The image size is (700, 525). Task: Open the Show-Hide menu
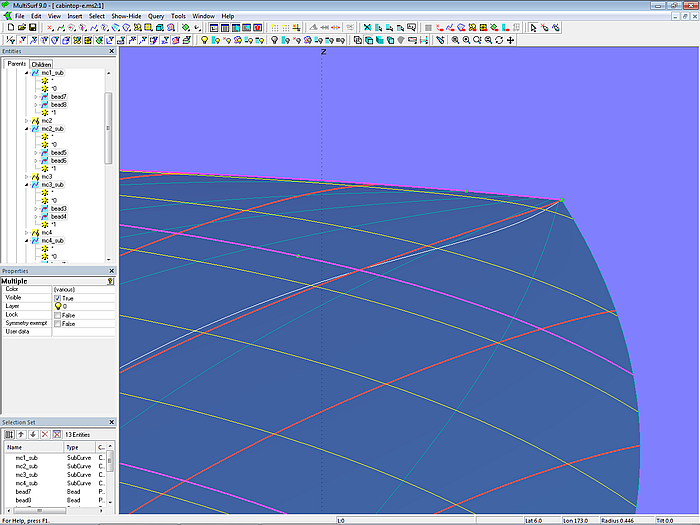[x=126, y=17]
